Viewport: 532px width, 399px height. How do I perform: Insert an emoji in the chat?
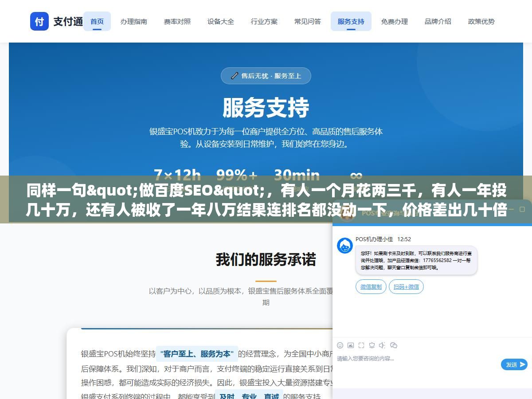(x=340, y=345)
